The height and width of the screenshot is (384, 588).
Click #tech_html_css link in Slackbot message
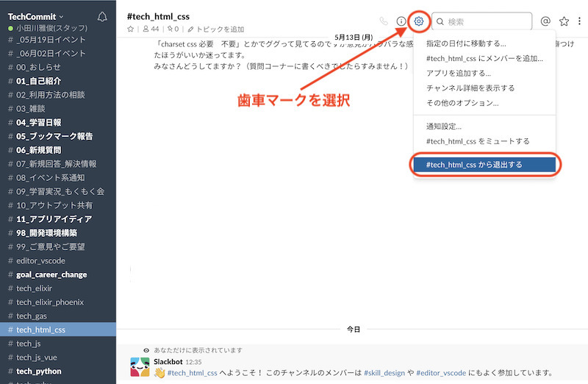click(193, 373)
